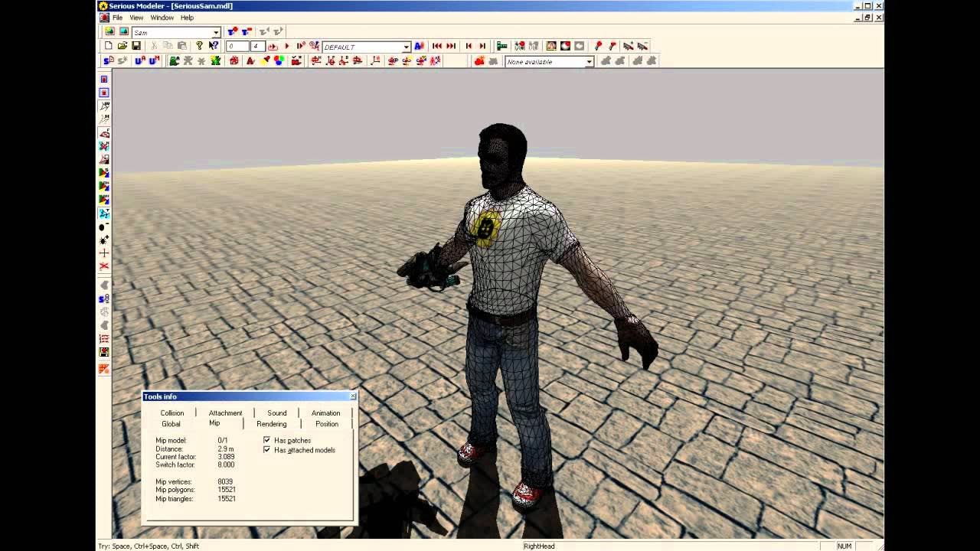
Task: Toggle the 'Has attached models' checkbox
Action: coord(266,450)
